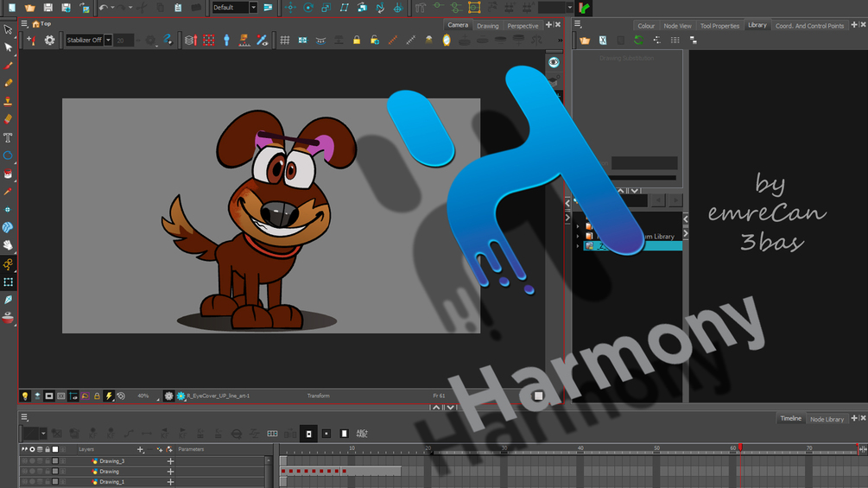Select the Text tool
This screenshot has height=488, width=868.
8,137
